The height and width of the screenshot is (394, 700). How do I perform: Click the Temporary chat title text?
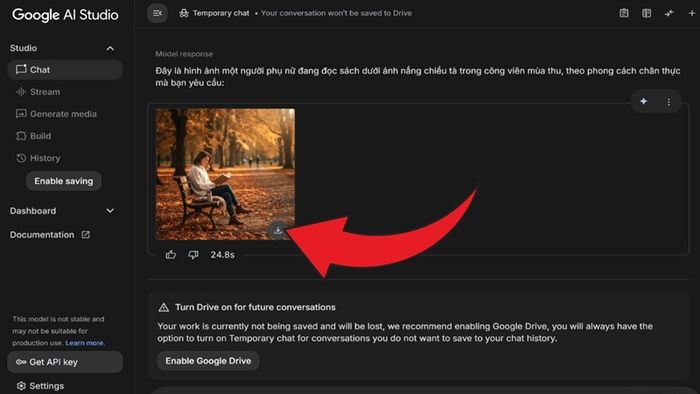click(x=221, y=13)
